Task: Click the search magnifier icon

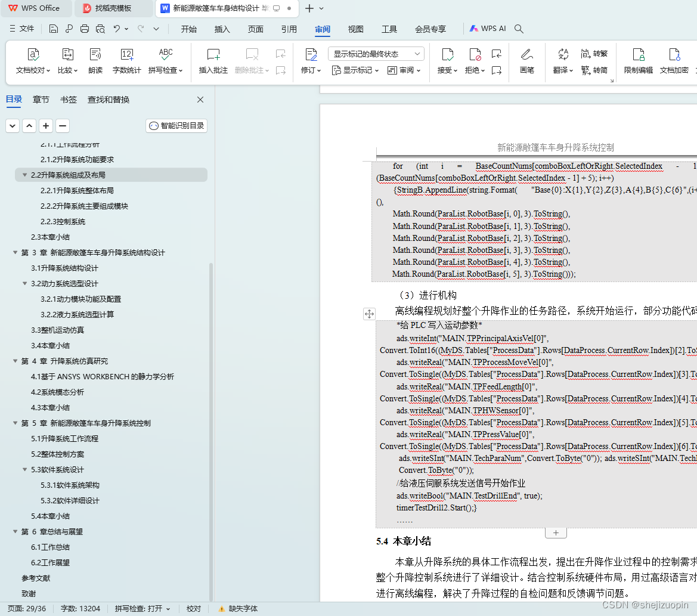Action: [519, 29]
